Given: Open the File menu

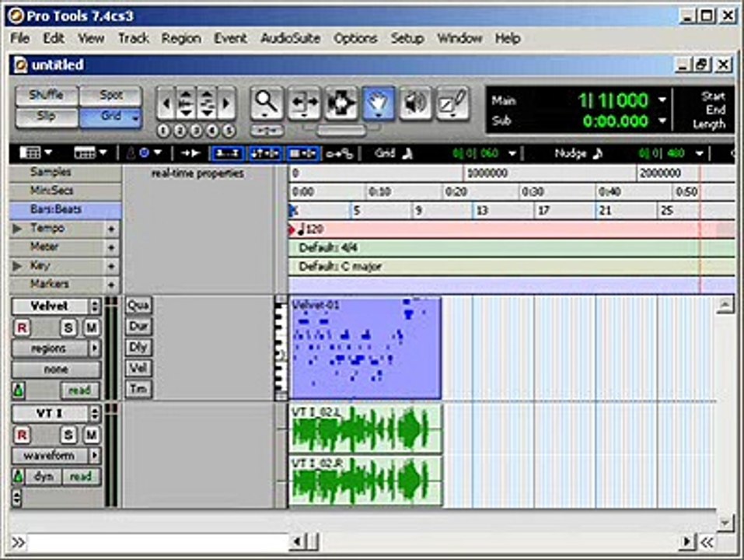Looking at the screenshot, I should [x=20, y=38].
